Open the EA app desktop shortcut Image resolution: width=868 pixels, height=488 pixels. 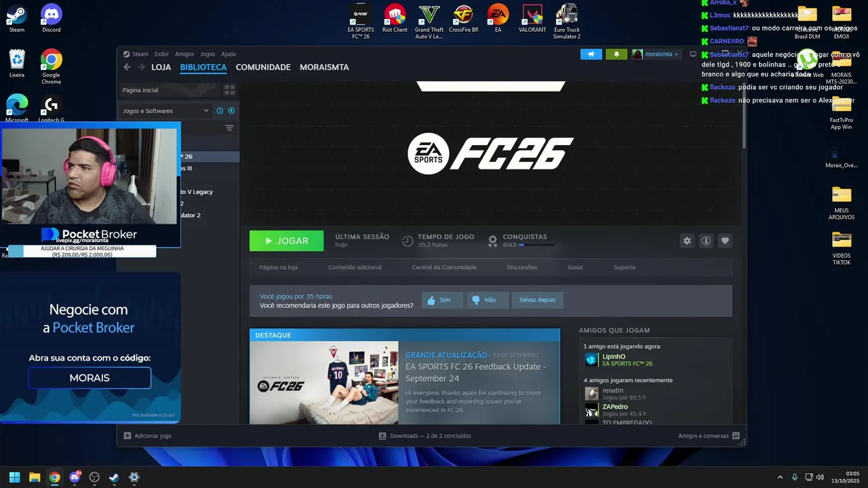pos(498,18)
